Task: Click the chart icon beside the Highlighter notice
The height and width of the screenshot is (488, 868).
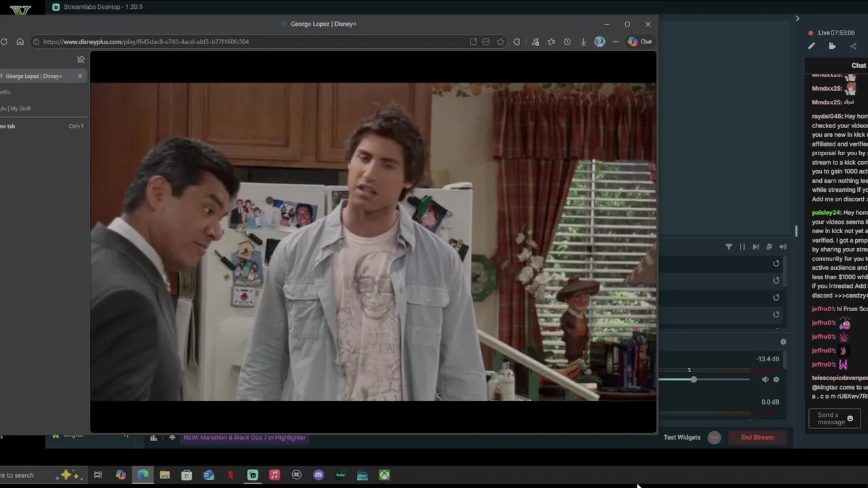Action: coord(153,438)
